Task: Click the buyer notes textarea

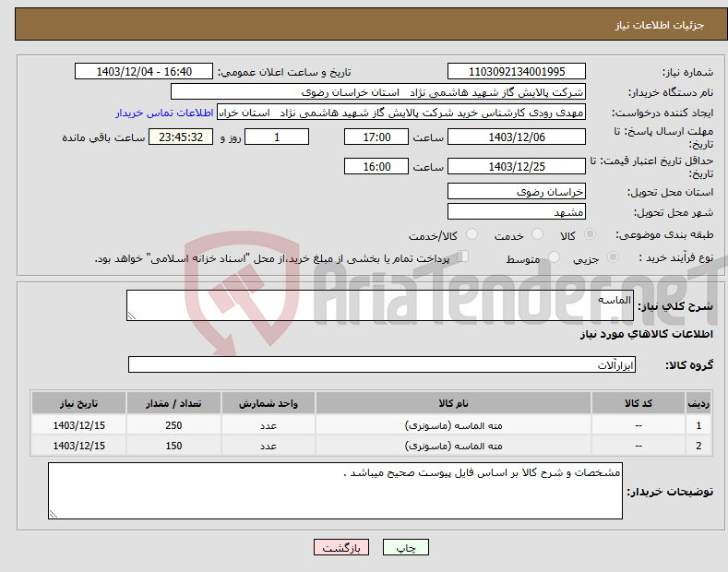Action: [335, 491]
